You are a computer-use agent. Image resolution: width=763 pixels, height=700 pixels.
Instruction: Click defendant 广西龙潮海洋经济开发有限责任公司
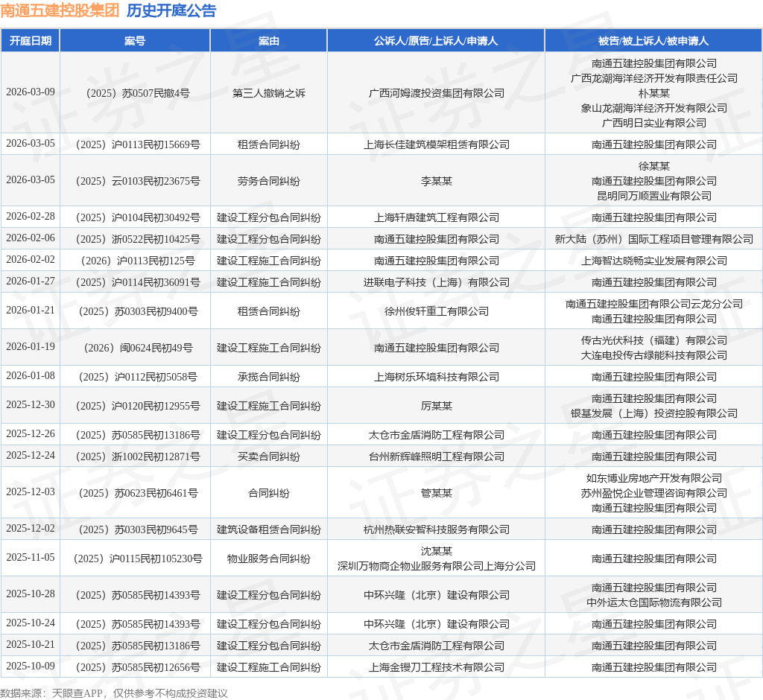(x=654, y=78)
